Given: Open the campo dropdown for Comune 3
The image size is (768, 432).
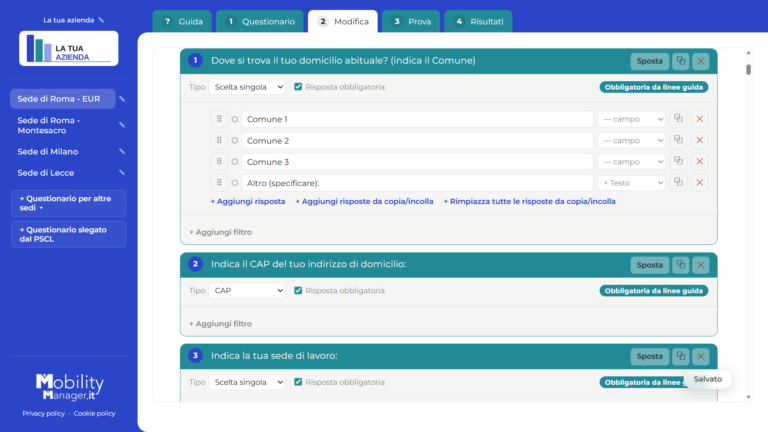Looking at the screenshot, I should (x=632, y=162).
